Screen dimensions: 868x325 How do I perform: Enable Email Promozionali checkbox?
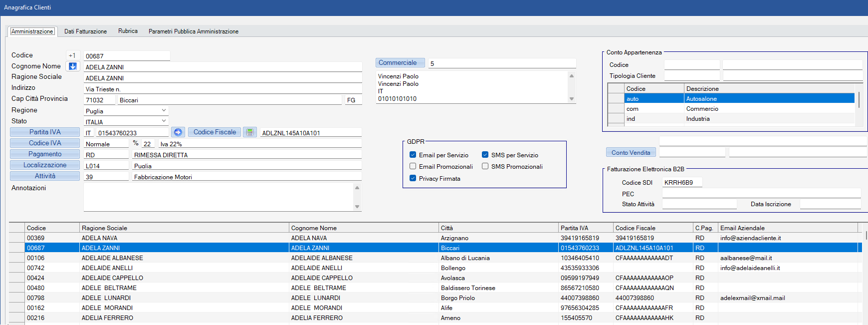coord(413,166)
